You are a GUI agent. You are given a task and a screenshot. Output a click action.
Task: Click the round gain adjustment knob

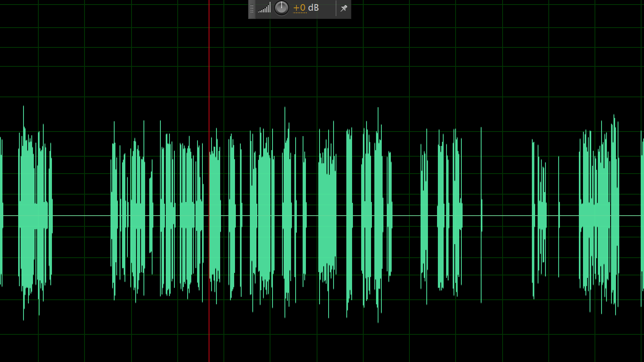coord(282,8)
